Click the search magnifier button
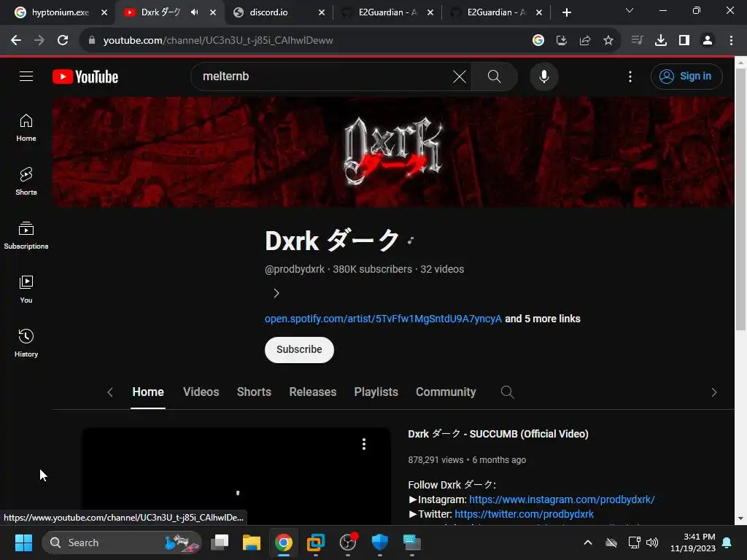 tap(494, 76)
